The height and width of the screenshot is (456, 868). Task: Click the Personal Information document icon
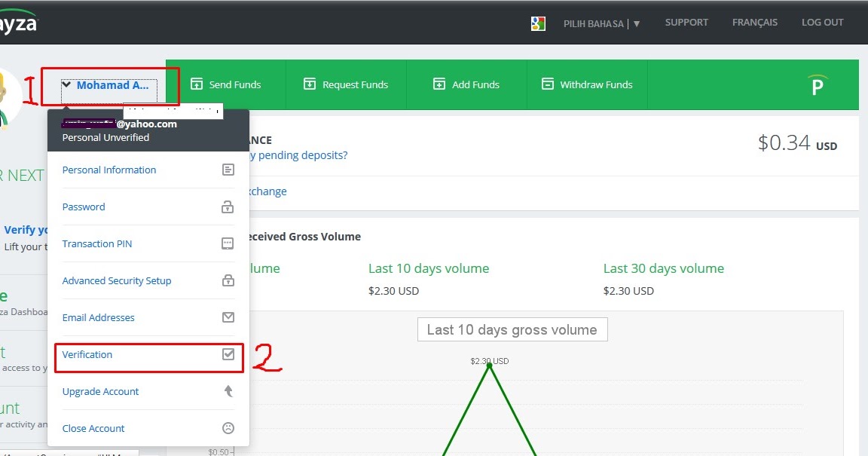228,170
